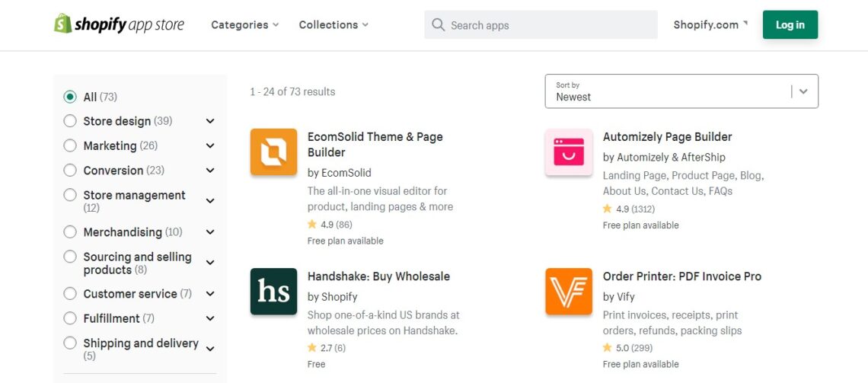Open the Order Printer: PDF Invoice Pro title
Viewport: 868px width, 383px height.
click(x=681, y=276)
